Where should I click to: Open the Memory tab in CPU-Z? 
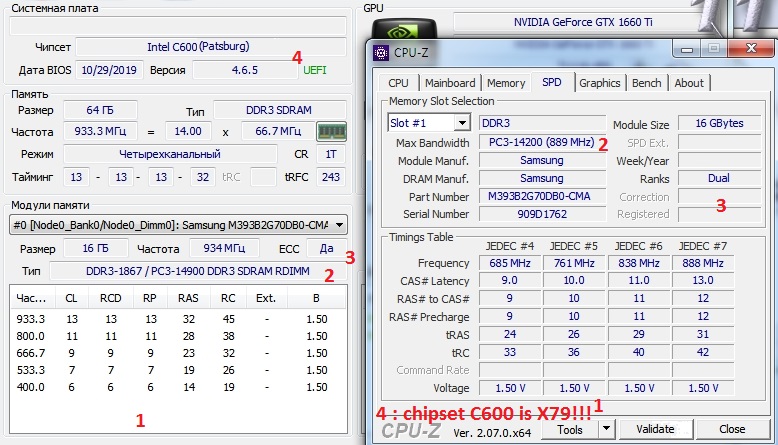coord(506,83)
